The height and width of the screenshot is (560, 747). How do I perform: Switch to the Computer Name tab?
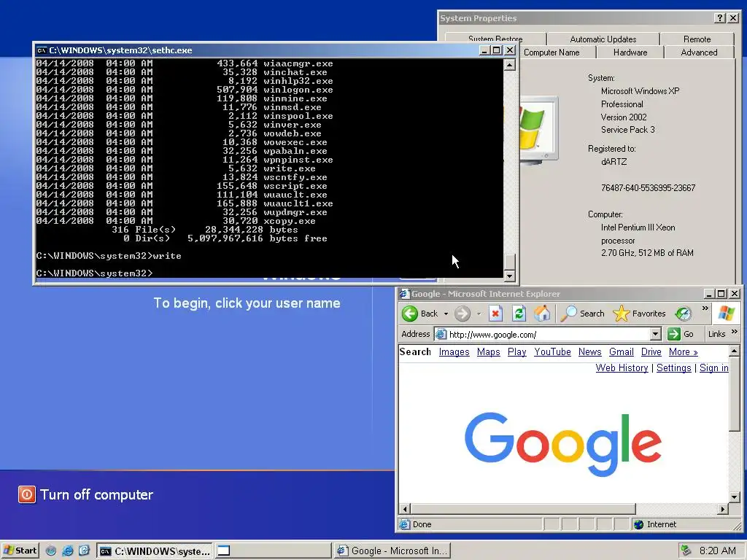click(551, 52)
